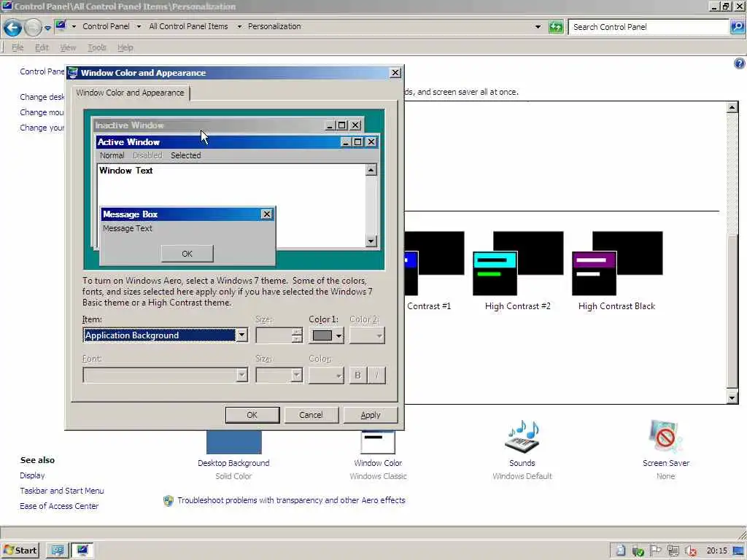Open the Color 1 swatch picker
Screen dimensions: 747x560
[x=326, y=335]
